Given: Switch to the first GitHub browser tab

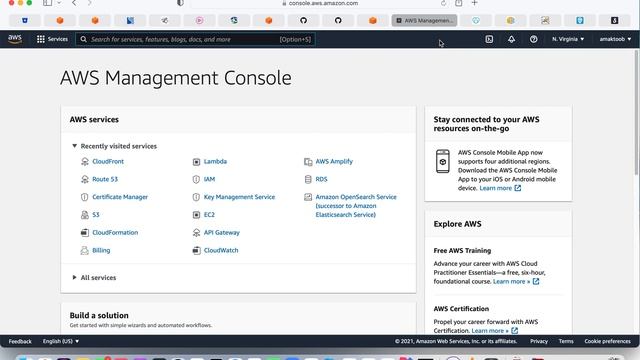Looking at the screenshot, I should (x=303, y=20).
